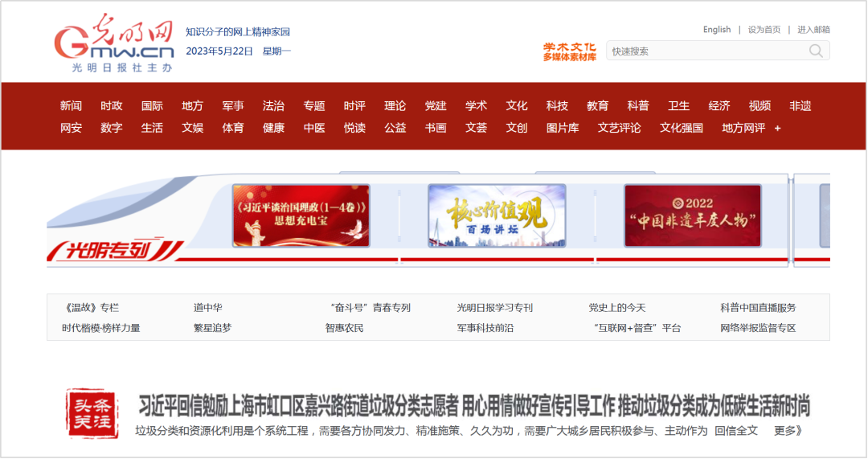Open the 中医 channel
This screenshot has height=459, width=868.
(314, 128)
